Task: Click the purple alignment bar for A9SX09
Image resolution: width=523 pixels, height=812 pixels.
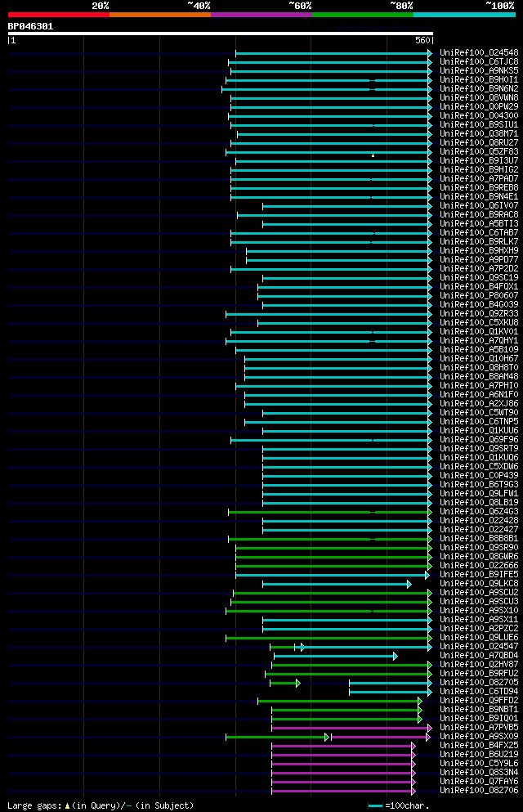Action: tap(380, 737)
